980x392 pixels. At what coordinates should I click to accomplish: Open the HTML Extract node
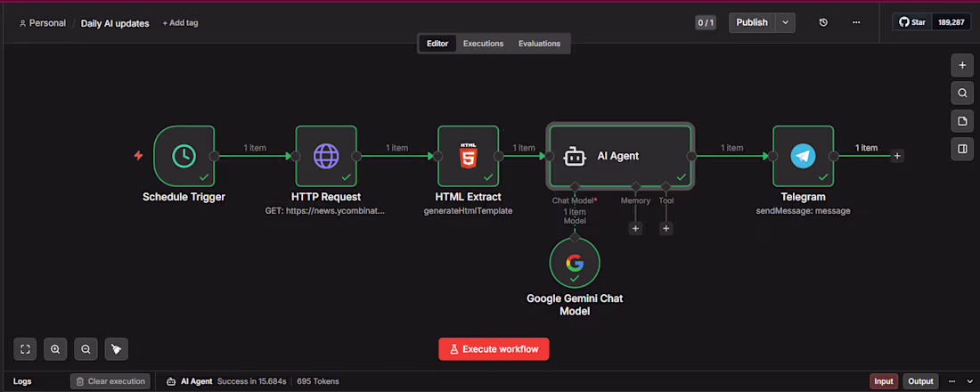[x=468, y=156]
